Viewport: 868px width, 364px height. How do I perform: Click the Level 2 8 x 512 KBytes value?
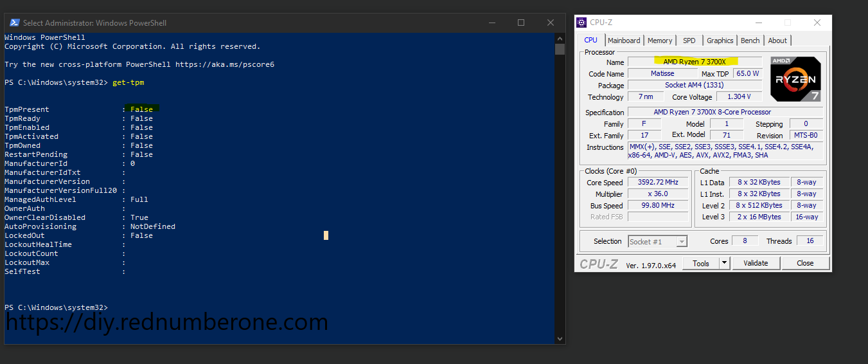tap(759, 205)
